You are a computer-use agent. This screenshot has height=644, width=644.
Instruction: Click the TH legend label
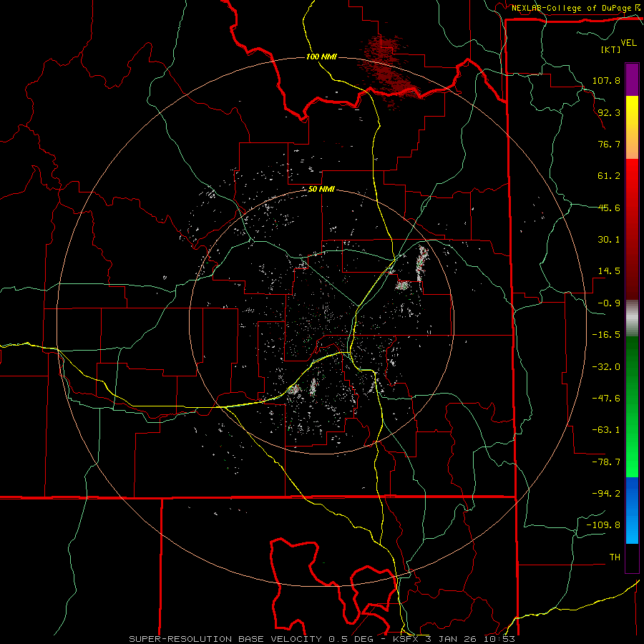[615, 557]
